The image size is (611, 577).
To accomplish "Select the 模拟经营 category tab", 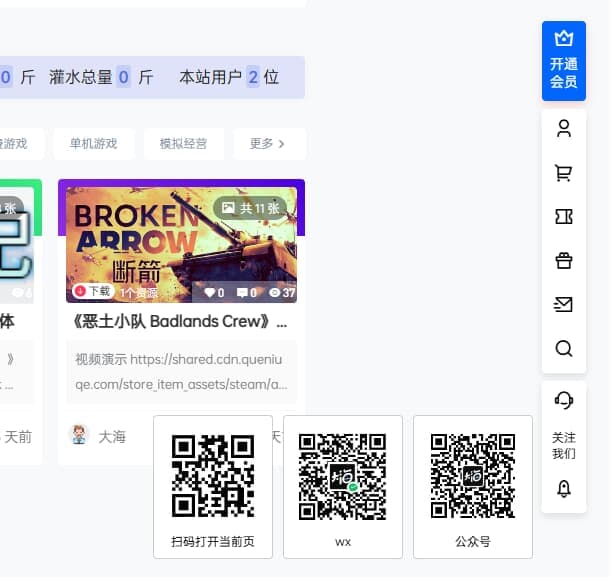I will (184, 144).
